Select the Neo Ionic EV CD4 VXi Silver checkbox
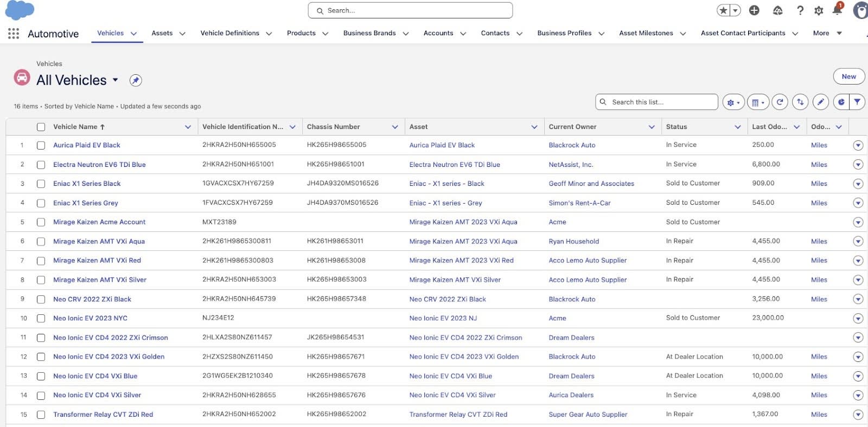 (x=41, y=396)
